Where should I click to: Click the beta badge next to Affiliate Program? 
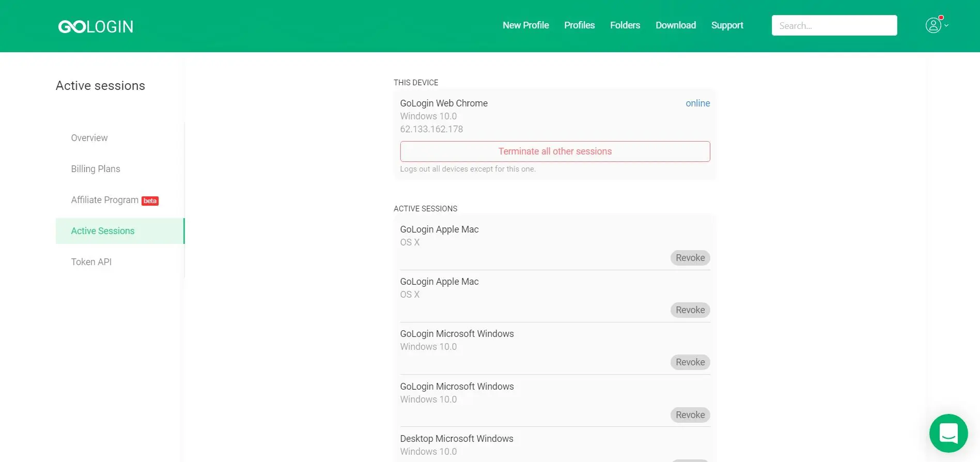pos(150,201)
